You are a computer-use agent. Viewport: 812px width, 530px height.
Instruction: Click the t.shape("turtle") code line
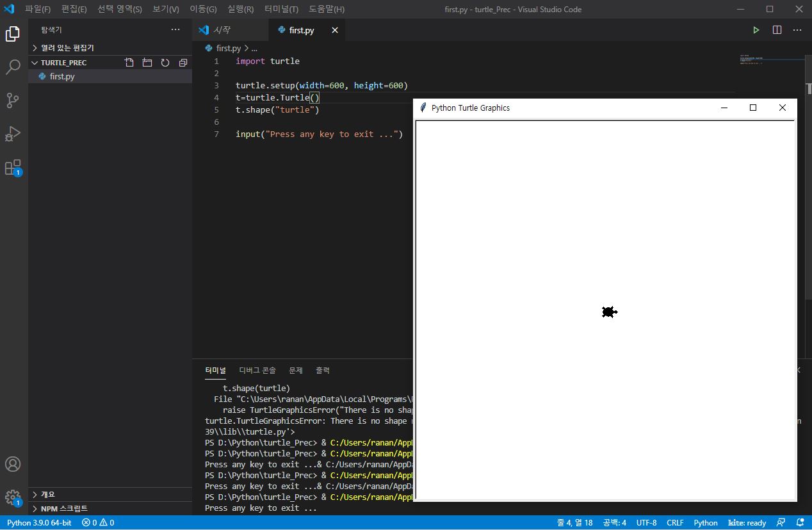point(277,109)
